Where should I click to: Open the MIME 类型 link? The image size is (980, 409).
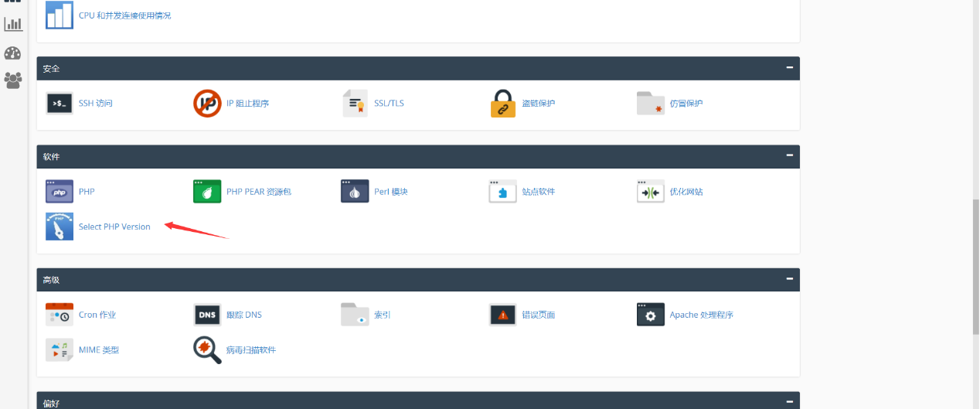tap(99, 351)
